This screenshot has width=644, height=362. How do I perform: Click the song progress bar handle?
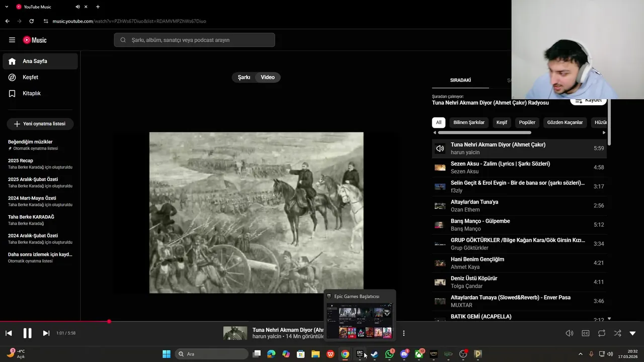pos(109,321)
